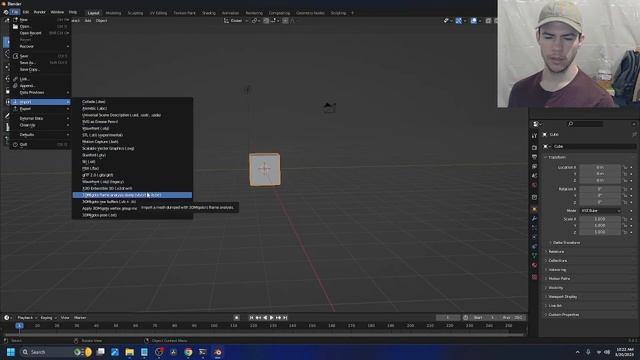Expand the Motion Paths panel
This screenshot has width=640, height=360.
click(x=558, y=278)
